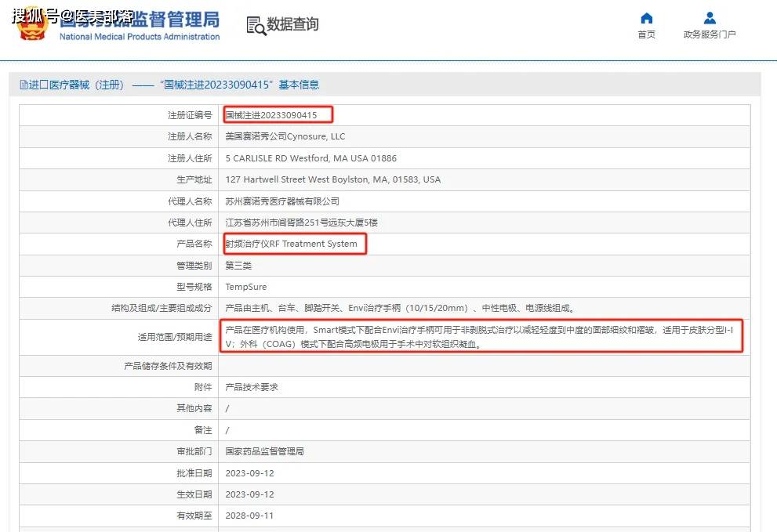This screenshot has width=777, height=532.
Task: Open the 政务服务门户 user portal icon
Action: 710,18
